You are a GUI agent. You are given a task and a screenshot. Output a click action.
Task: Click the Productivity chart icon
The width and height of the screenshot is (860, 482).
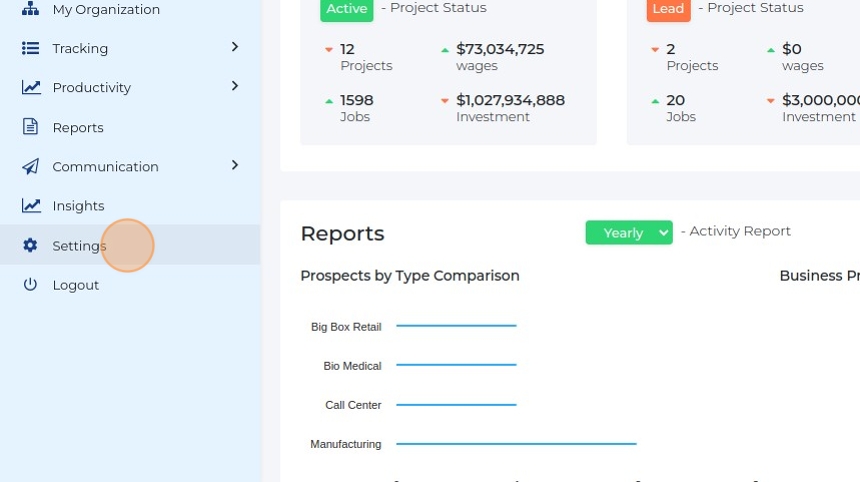pos(31,87)
